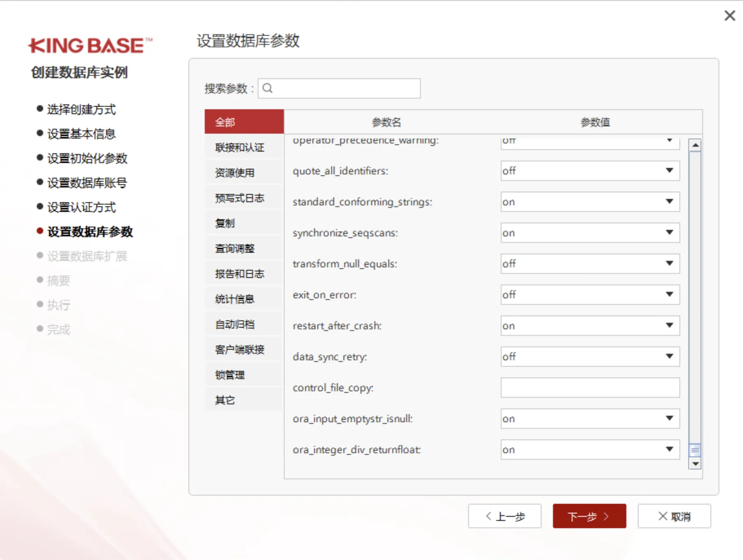Open the ora_integer_div_returnfloat dropdown
This screenshot has width=743, height=560.
click(669, 450)
